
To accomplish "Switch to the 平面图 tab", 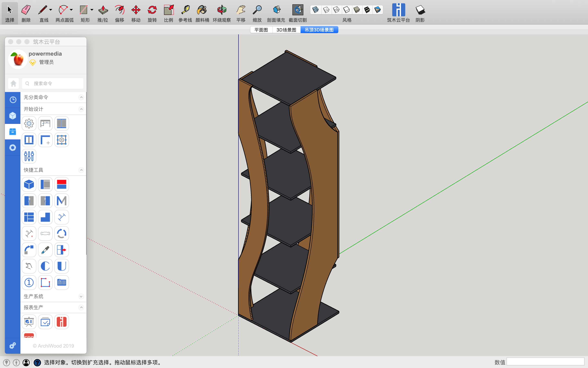I will coord(261,30).
